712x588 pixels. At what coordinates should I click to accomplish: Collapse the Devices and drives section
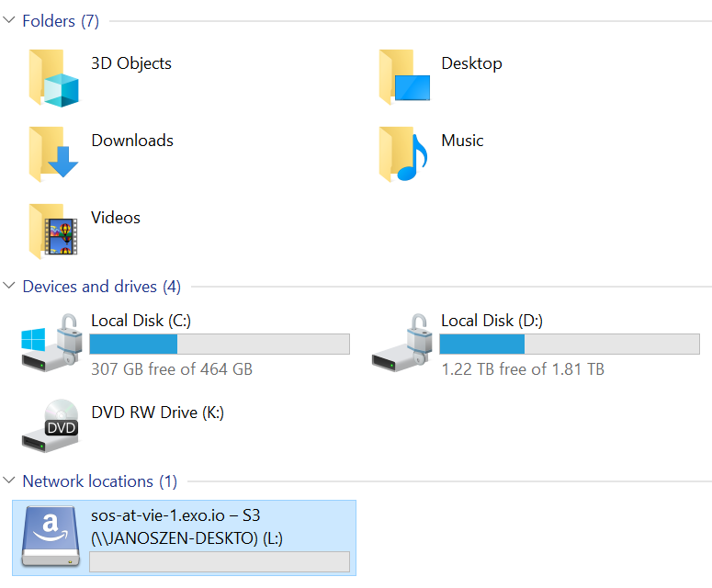click(9, 286)
